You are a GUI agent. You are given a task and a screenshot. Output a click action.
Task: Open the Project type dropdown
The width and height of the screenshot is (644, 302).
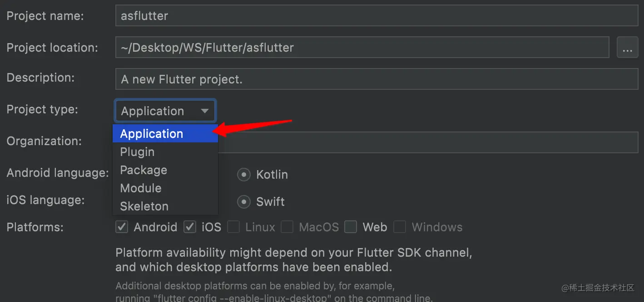pos(165,111)
